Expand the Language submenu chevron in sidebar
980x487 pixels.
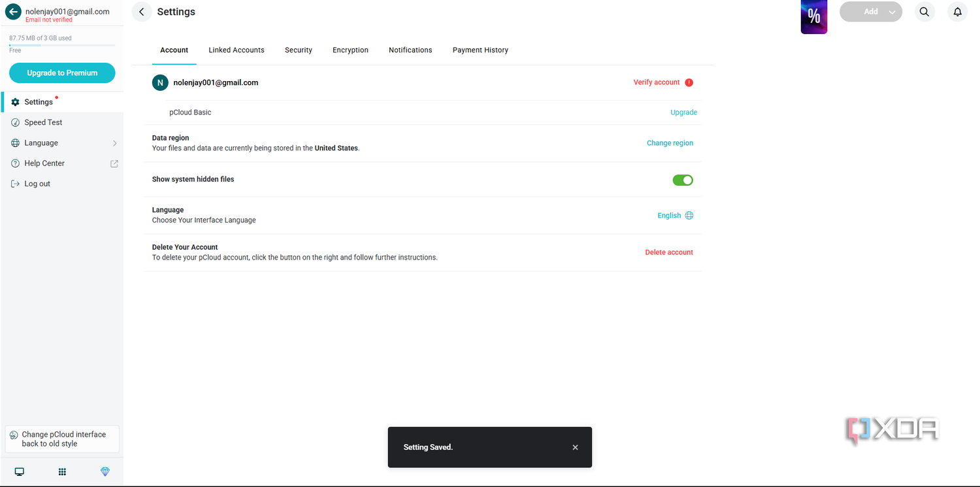115,143
